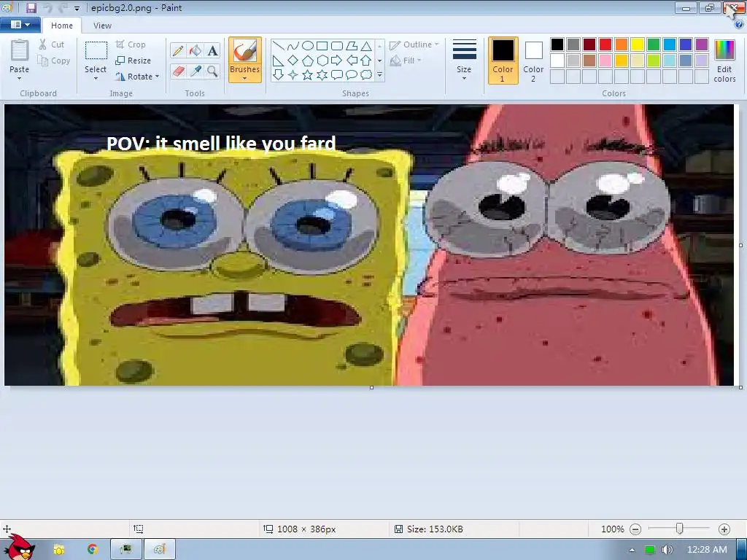747x560 pixels.
Task: Open the Rotate dropdown
Action: click(x=137, y=77)
